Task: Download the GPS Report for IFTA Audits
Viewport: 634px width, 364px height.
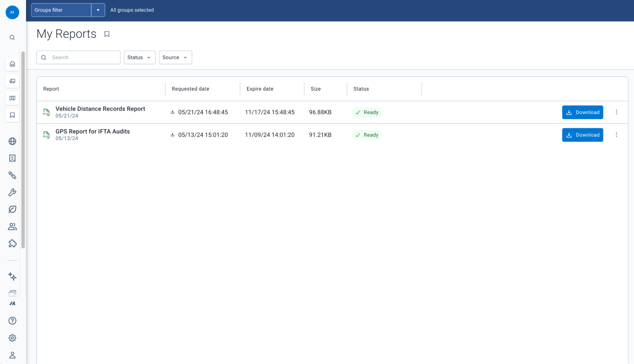Action: click(x=582, y=135)
